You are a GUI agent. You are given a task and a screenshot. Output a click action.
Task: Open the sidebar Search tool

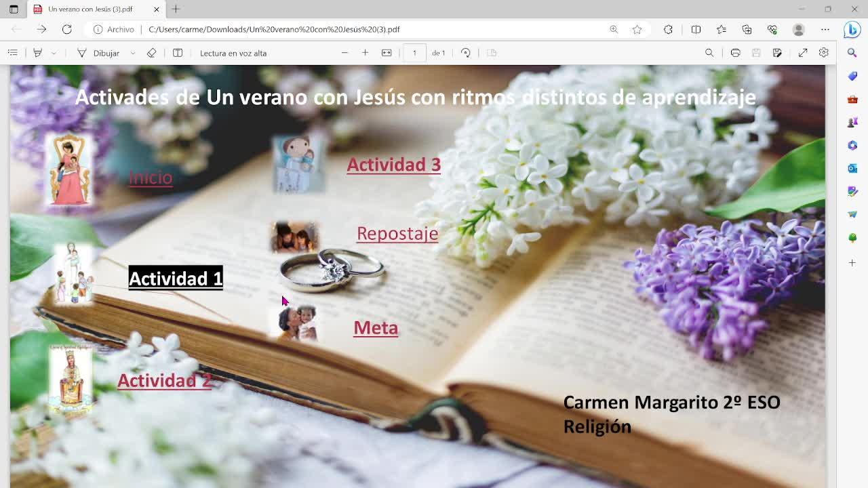(x=852, y=53)
